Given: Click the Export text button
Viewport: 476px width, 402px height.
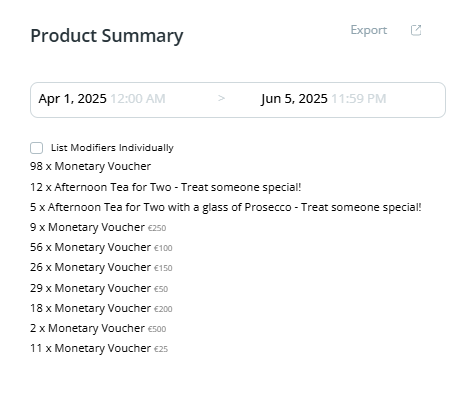Looking at the screenshot, I should click(369, 30).
